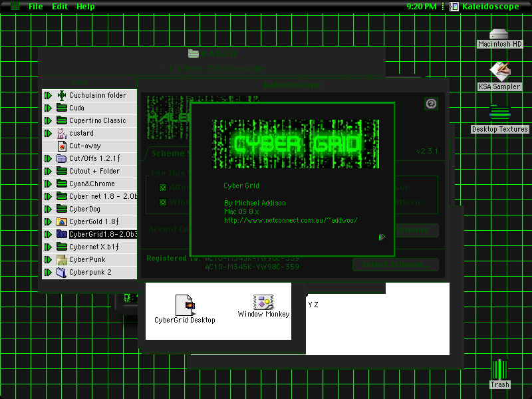Open the Kaleidoscope application menu
Image resolution: width=532 pixels, height=399 pixels.
tap(485, 7)
